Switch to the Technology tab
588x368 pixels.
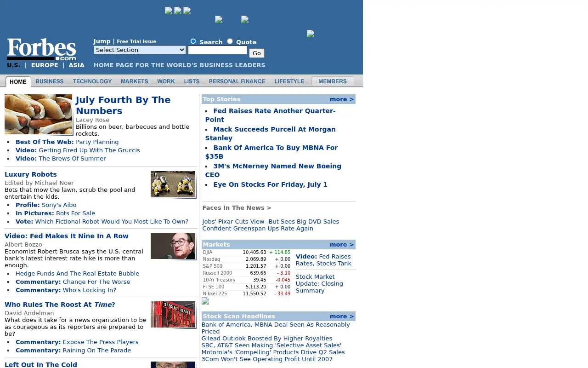[x=92, y=81]
